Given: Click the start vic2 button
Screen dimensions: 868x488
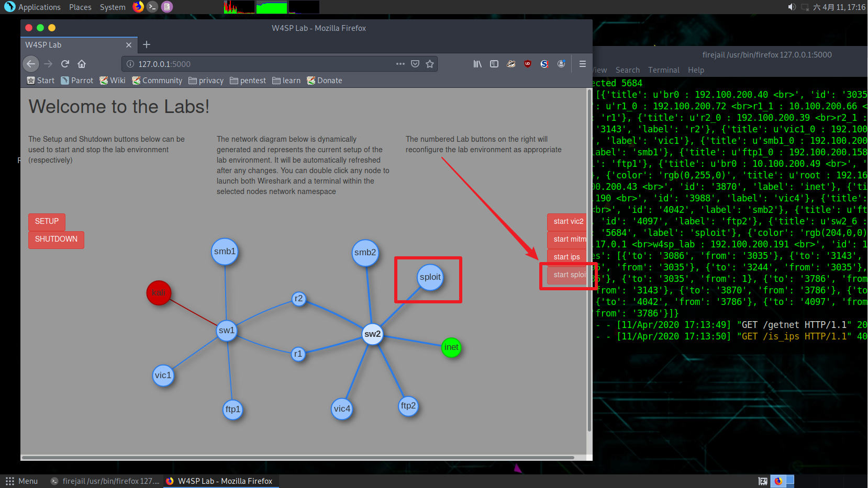Looking at the screenshot, I should point(567,222).
